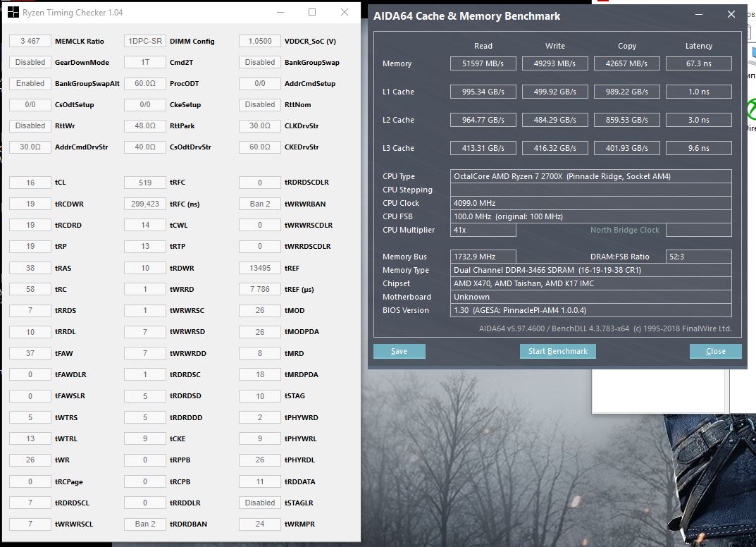
Task: Select the DIMM Config 1DPC-SR field
Action: 145,41
